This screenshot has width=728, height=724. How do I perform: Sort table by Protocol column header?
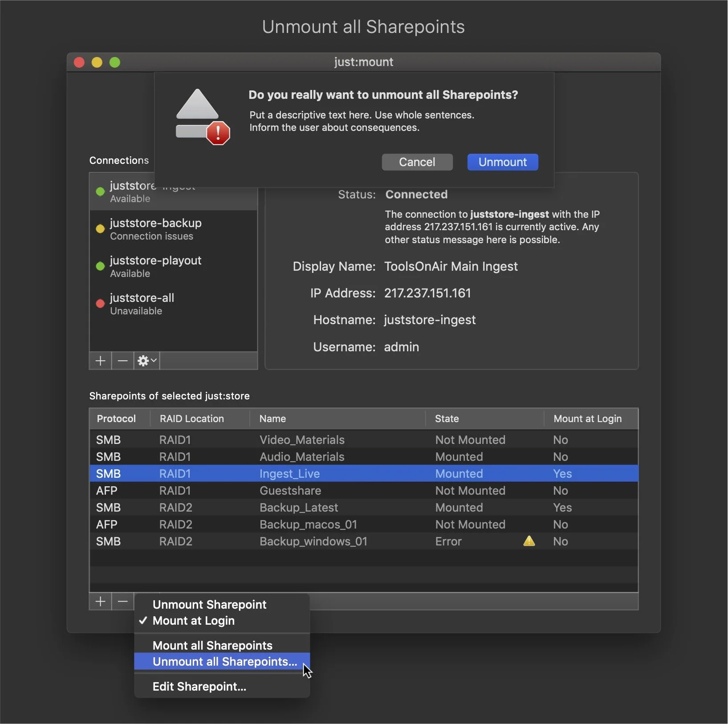point(119,419)
